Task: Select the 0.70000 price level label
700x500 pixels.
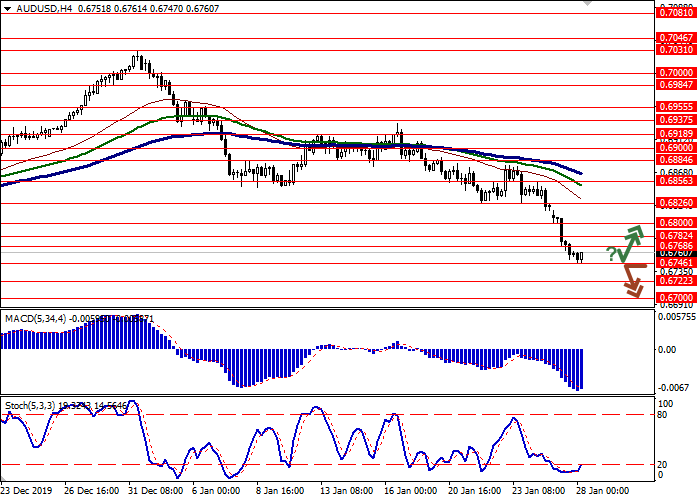Action: pos(676,73)
